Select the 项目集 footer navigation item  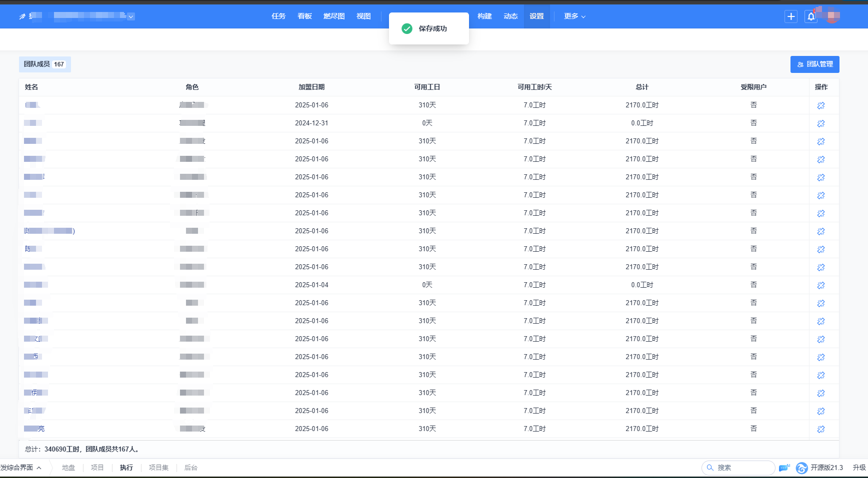click(158, 468)
